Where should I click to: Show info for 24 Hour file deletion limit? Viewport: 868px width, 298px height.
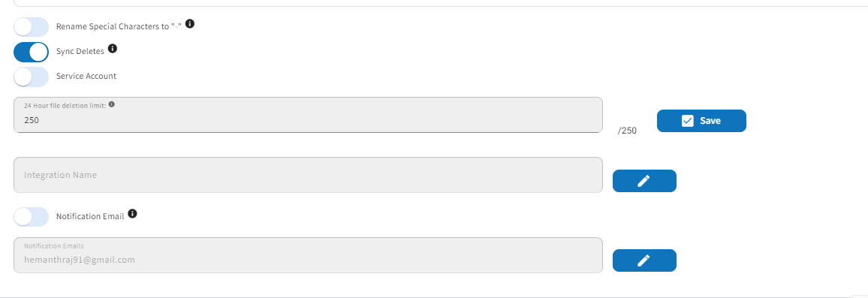tap(112, 104)
